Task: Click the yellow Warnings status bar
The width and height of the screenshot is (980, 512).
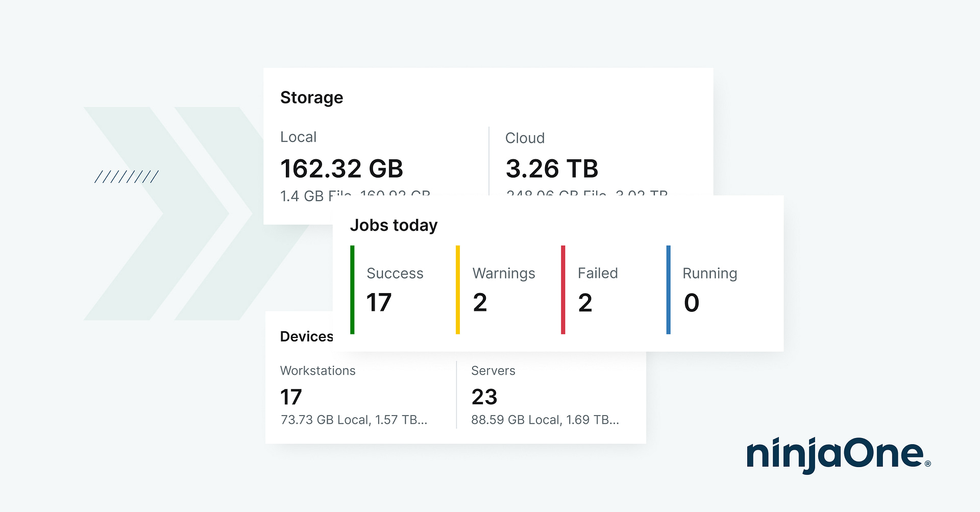Action: point(458,289)
